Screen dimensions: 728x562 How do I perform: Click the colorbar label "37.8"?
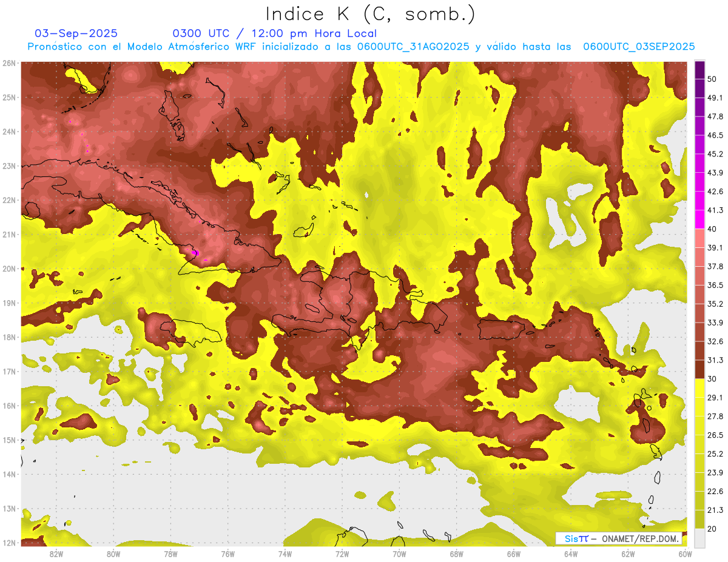click(715, 266)
